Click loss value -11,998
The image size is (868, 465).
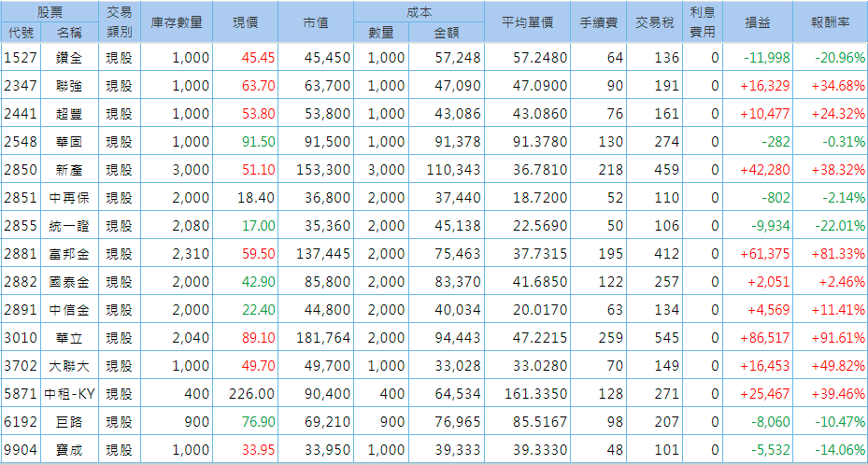click(767, 58)
